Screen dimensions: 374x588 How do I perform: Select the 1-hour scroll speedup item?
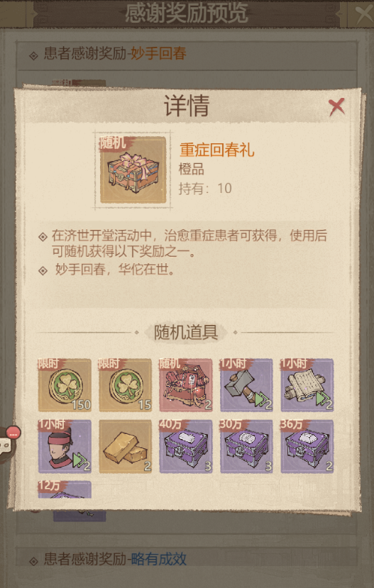coord(307,385)
